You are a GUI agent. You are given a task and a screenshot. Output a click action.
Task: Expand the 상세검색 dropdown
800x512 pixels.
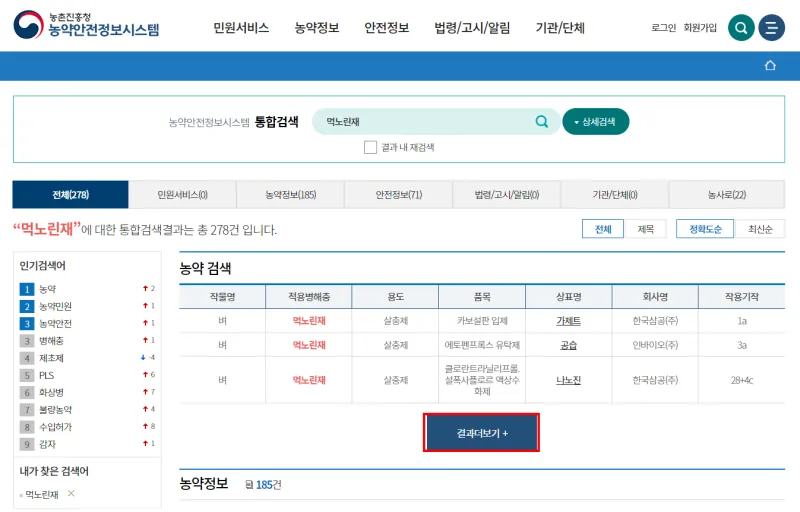[x=596, y=122]
